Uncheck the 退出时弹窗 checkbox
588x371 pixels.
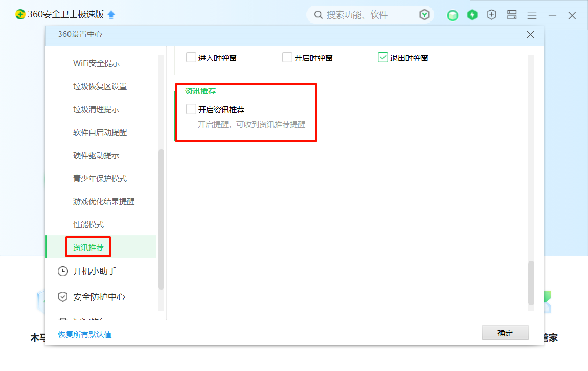click(383, 58)
